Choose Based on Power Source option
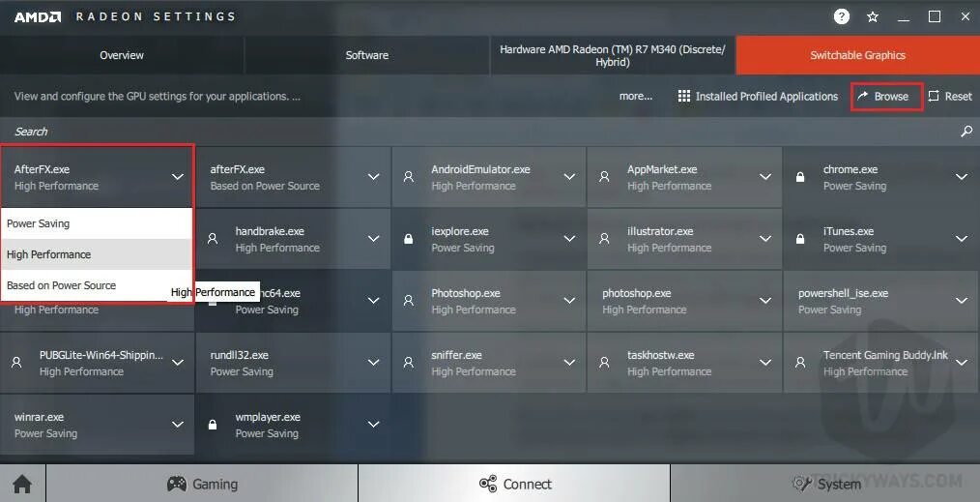Screen dimensions: 980x502 97,285
